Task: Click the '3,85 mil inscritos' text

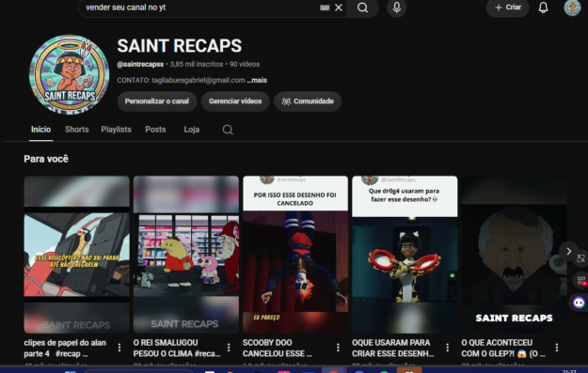Action: coord(197,65)
